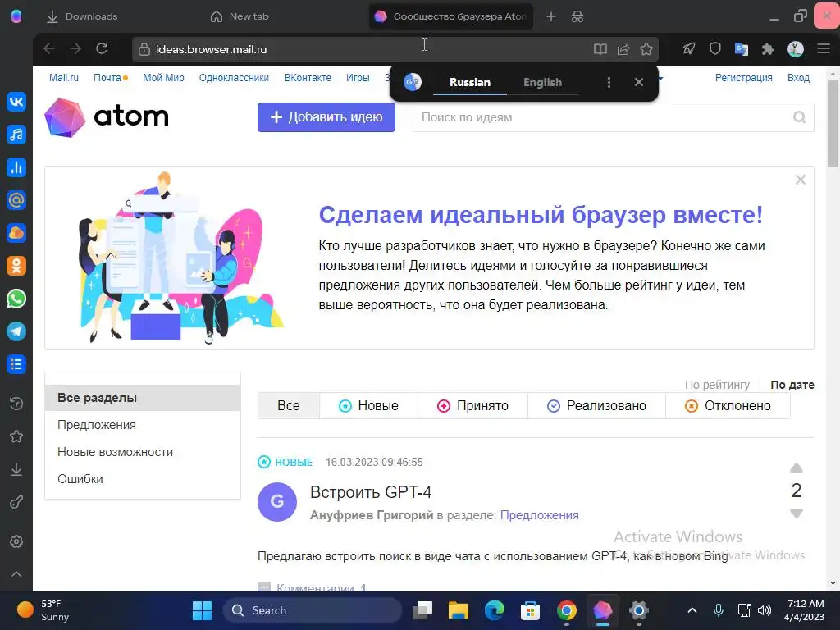The width and height of the screenshot is (840, 630).
Task: Open Odnoklassniki icon in sidebar
Action: point(16,266)
